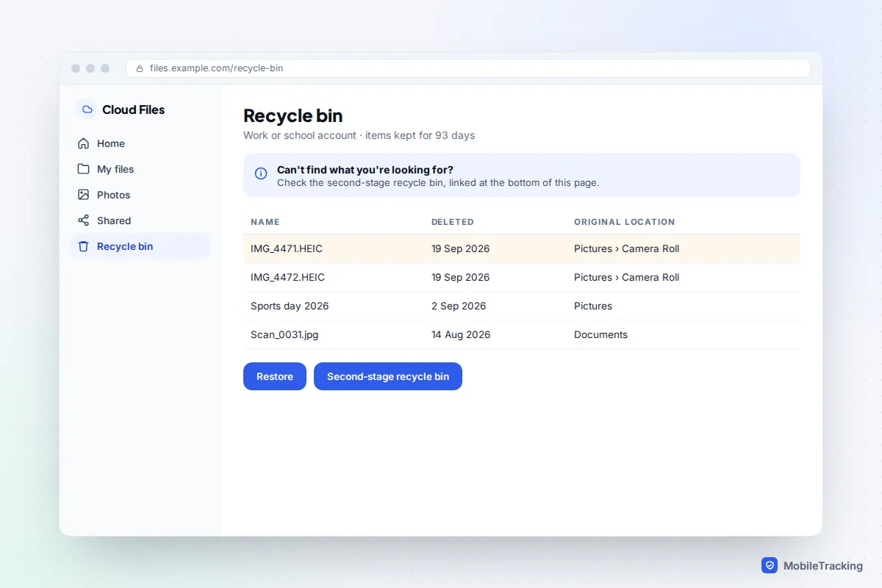The width and height of the screenshot is (882, 588).
Task: Select Recycle bin in the sidebar
Action: (140, 246)
